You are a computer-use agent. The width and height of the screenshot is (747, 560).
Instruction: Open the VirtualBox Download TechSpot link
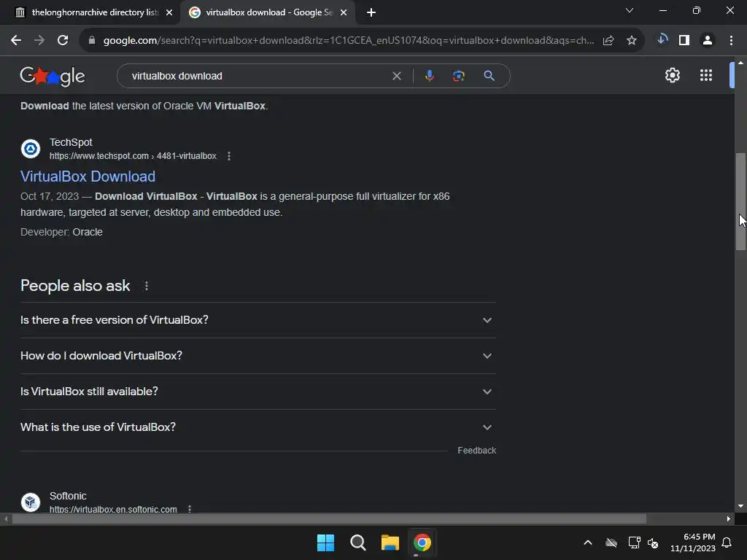(88, 176)
